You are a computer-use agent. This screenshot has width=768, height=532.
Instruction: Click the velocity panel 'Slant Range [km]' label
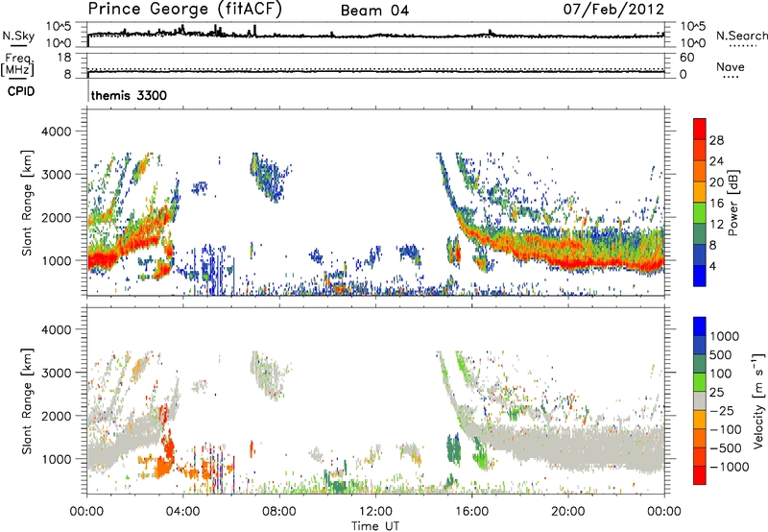click(27, 401)
